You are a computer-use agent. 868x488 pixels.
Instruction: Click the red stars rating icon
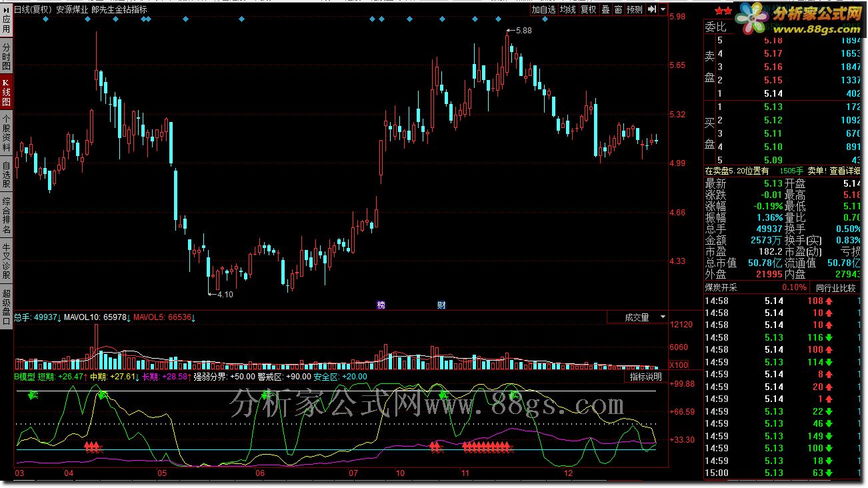pyautogui.click(x=723, y=10)
